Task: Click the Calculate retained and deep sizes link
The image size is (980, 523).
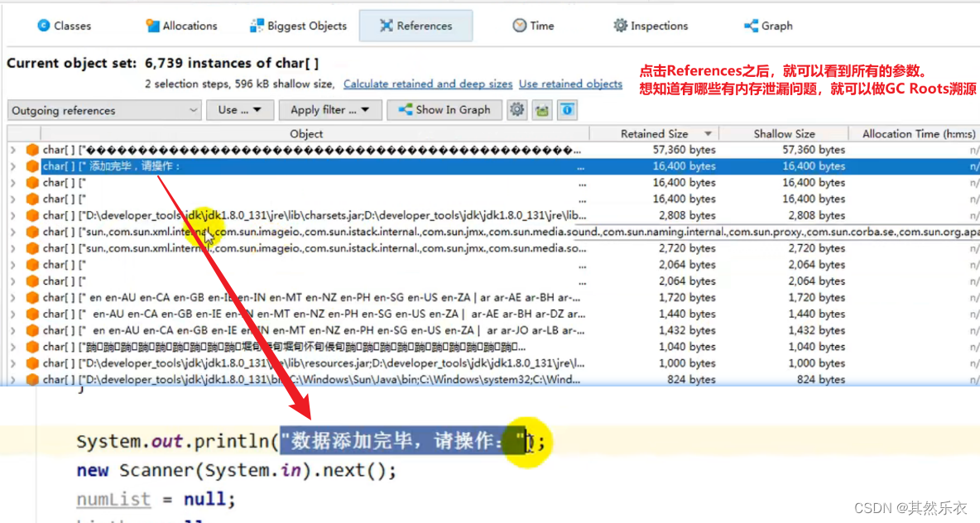Action: [x=428, y=84]
